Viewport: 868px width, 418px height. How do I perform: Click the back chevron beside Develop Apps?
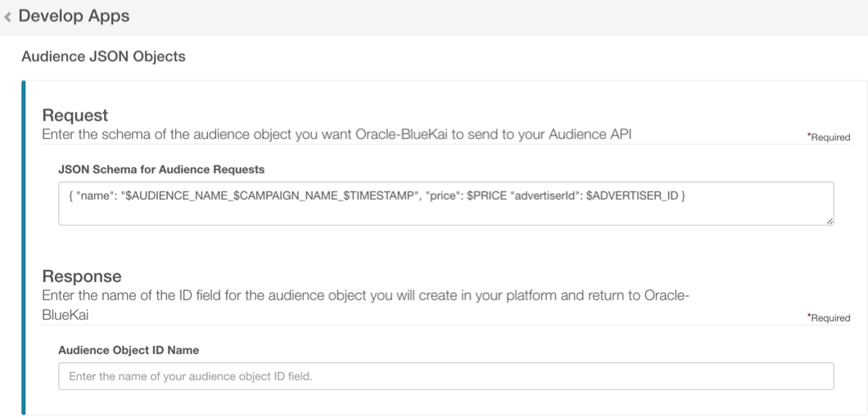click(8, 16)
